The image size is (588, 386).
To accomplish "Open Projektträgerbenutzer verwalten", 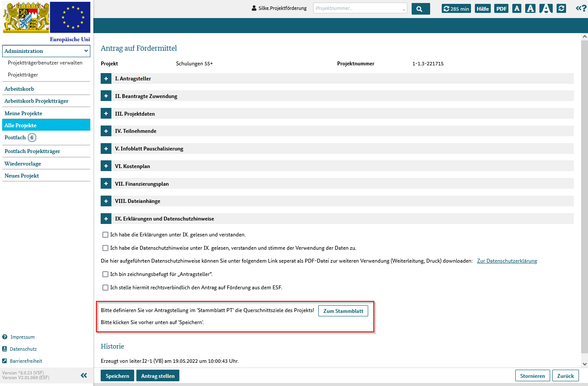I will tap(45, 63).
